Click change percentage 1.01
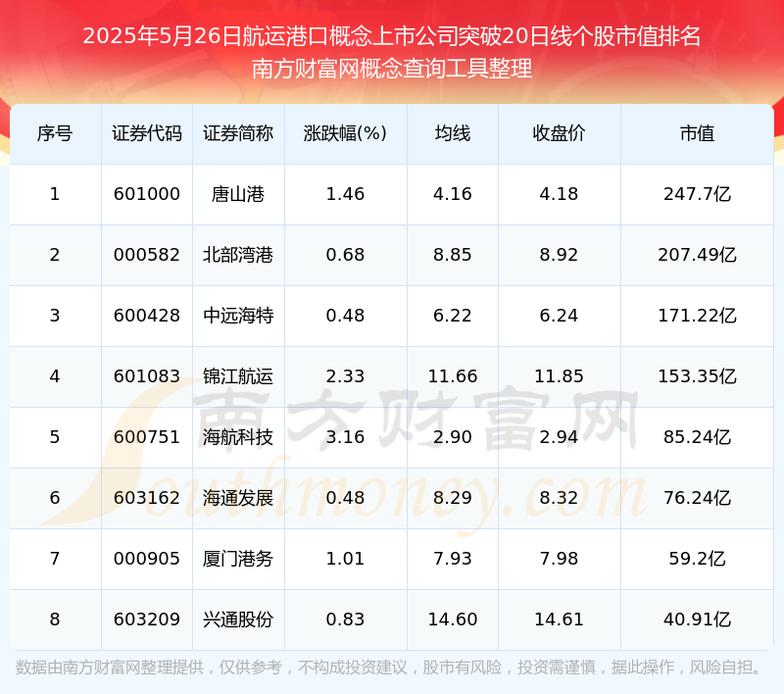 345,559
